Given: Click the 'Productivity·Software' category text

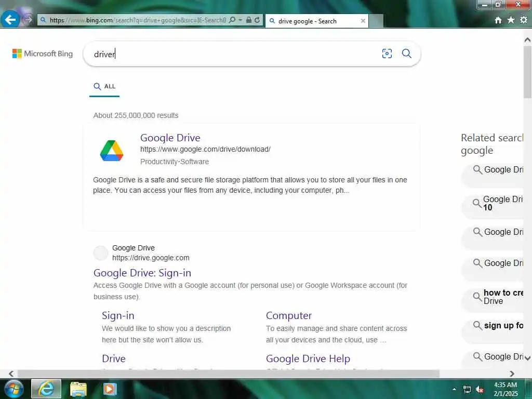Looking at the screenshot, I should coord(175,162).
